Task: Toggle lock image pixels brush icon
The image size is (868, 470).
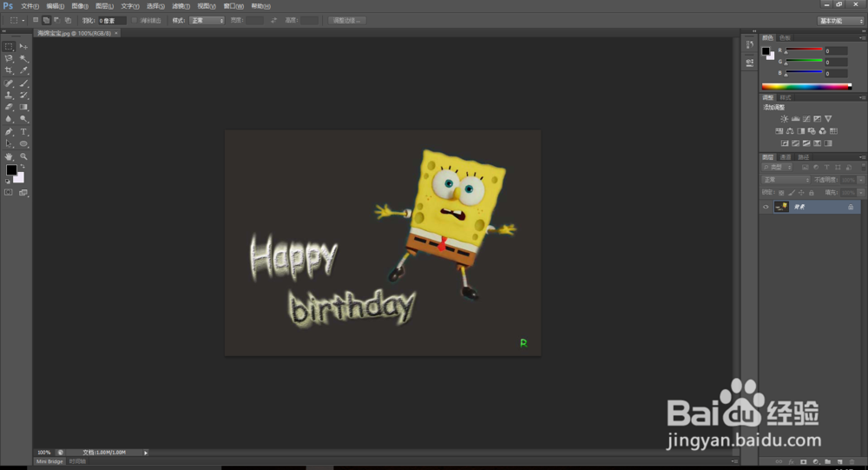Action: pyautogui.click(x=792, y=193)
